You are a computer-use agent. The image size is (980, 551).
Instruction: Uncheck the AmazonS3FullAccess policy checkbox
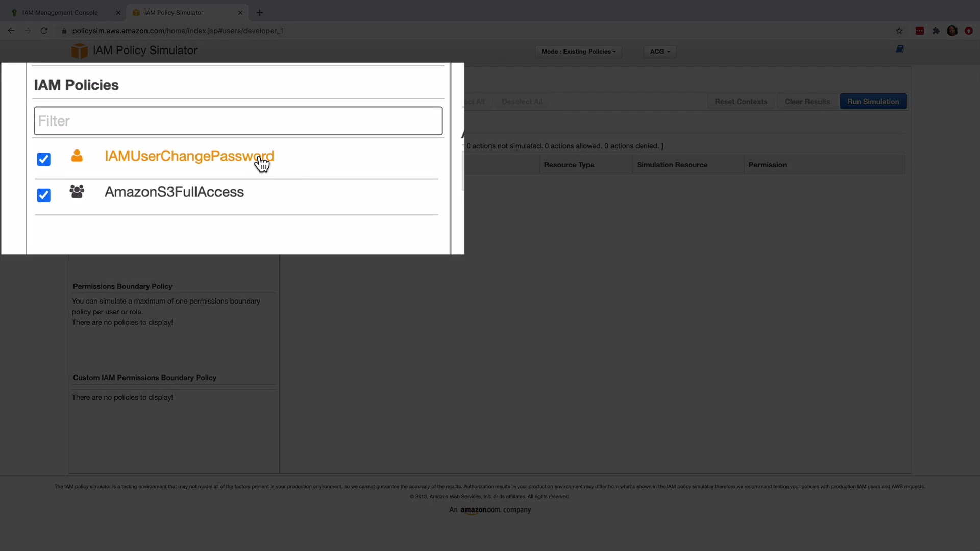coord(44,195)
